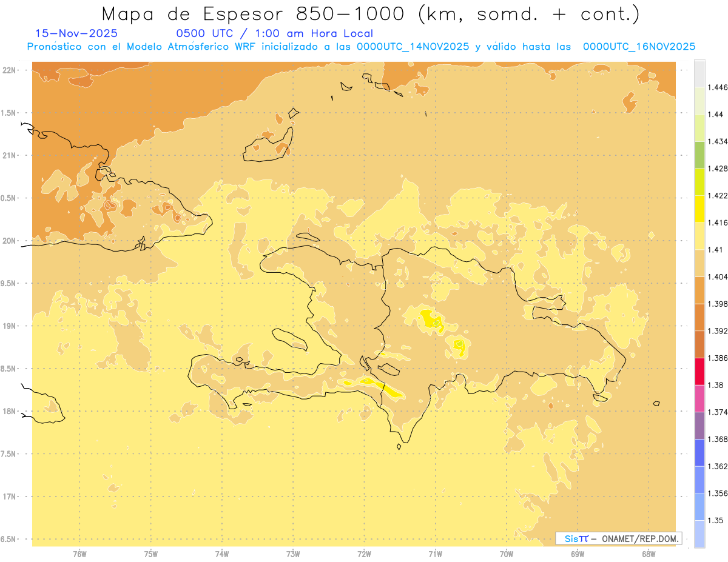Screen dimensions: 728x562
Task: Click the latitude label '18N'
Action: click(9, 412)
